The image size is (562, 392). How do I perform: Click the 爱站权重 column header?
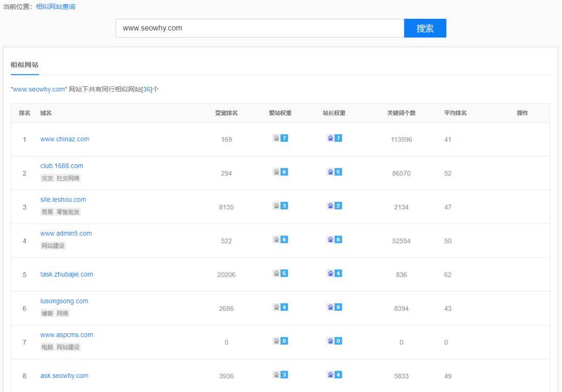coord(280,113)
